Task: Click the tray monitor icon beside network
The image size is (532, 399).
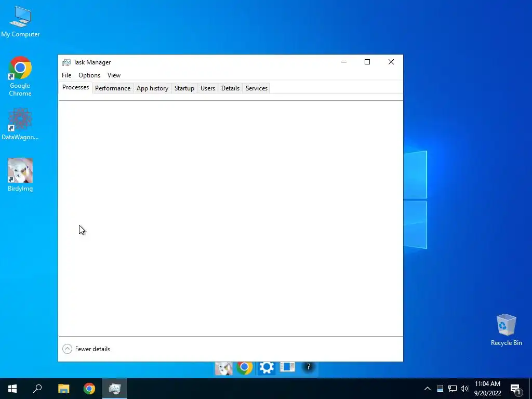Action: (440, 389)
